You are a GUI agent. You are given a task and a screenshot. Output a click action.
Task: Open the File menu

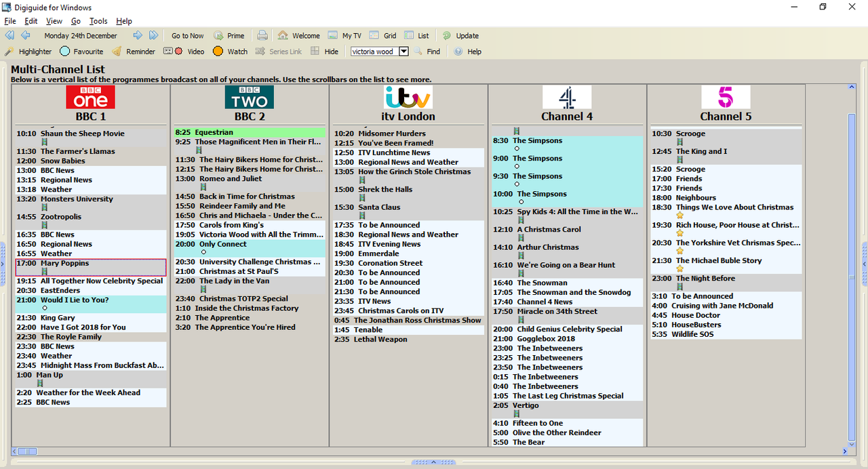(10, 21)
